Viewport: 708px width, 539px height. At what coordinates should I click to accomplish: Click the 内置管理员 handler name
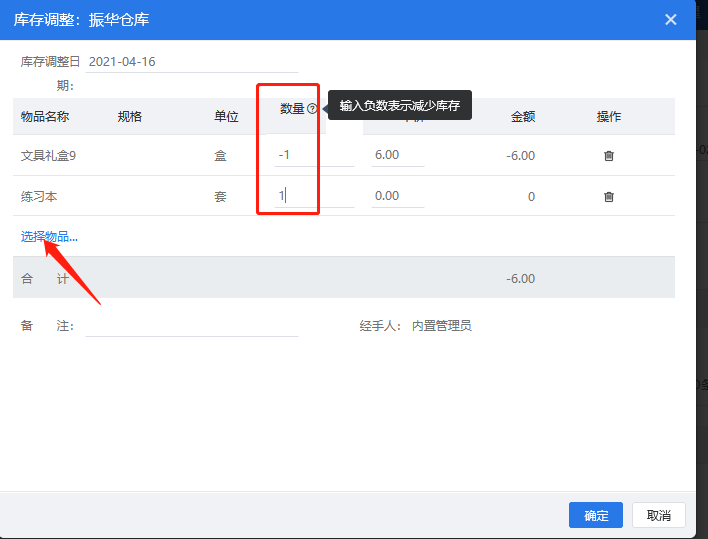(x=442, y=326)
